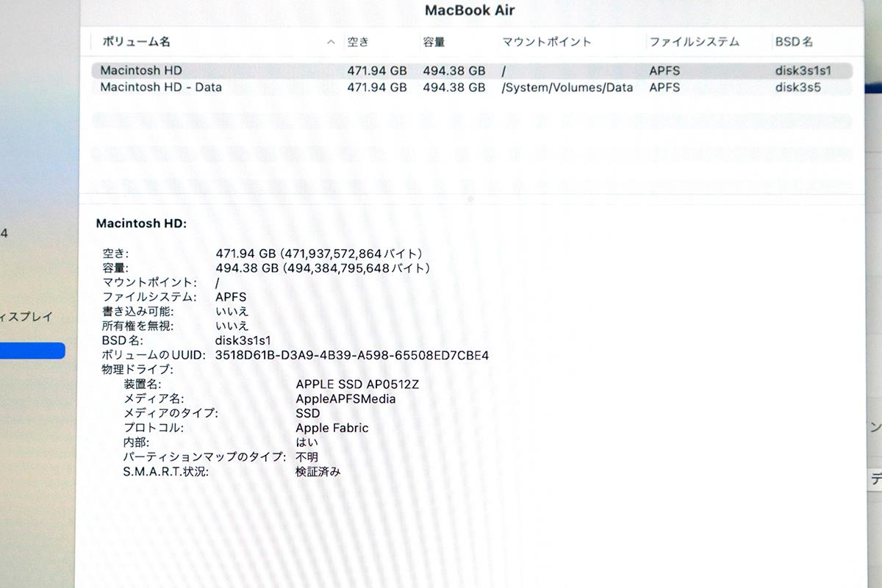This screenshot has width=882, height=588.
Task: Click the マウントポイント: label in details pane
Action: (x=149, y=282)
